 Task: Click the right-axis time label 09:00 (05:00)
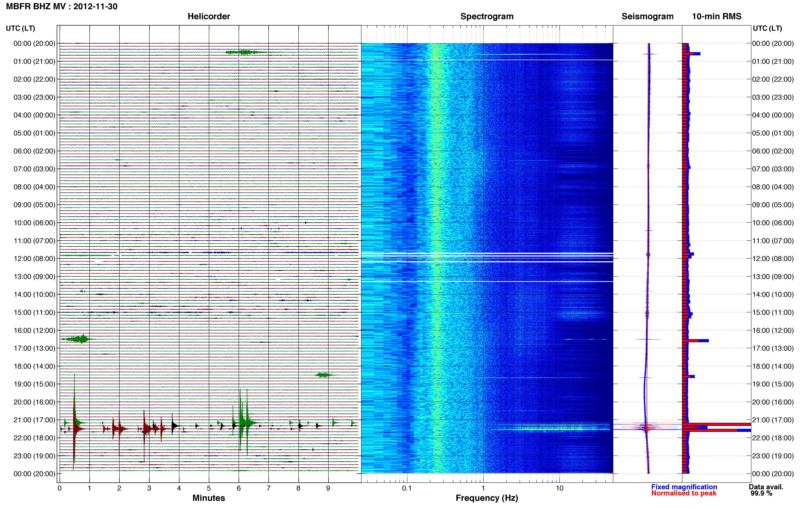[773, 205]
